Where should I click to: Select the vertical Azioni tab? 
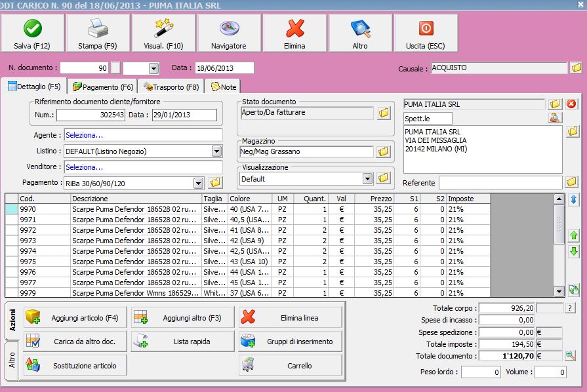[12, 320]
